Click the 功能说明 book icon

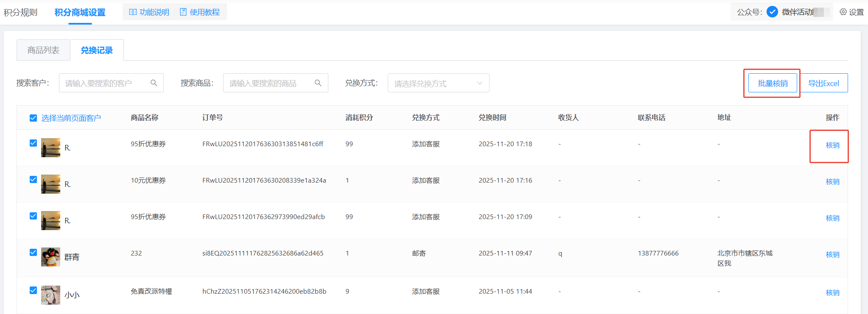pos(133,12)
